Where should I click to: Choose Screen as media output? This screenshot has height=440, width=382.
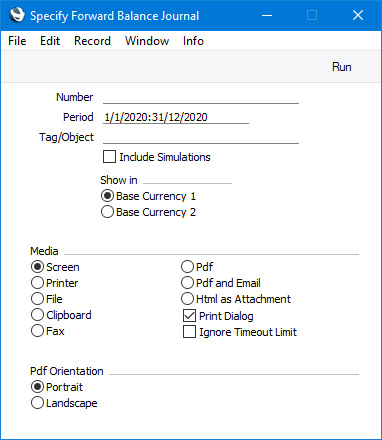point(37,267)
